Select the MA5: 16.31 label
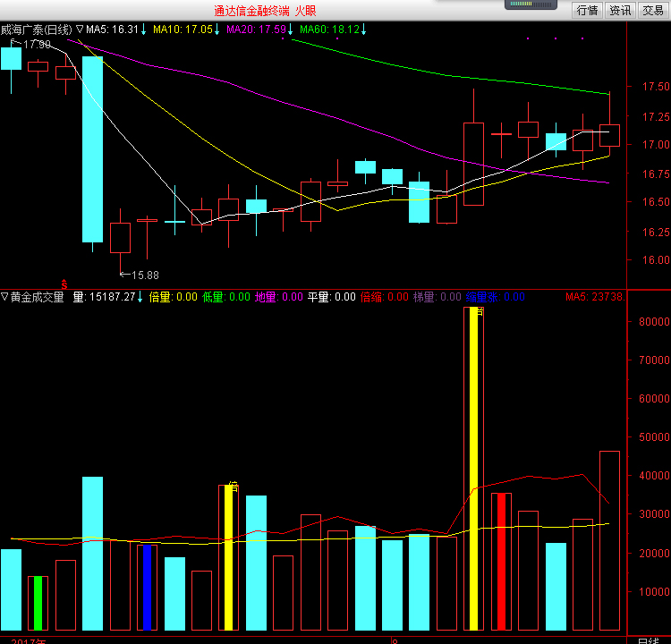The image size is (671, 644). (x=112, y=30)
